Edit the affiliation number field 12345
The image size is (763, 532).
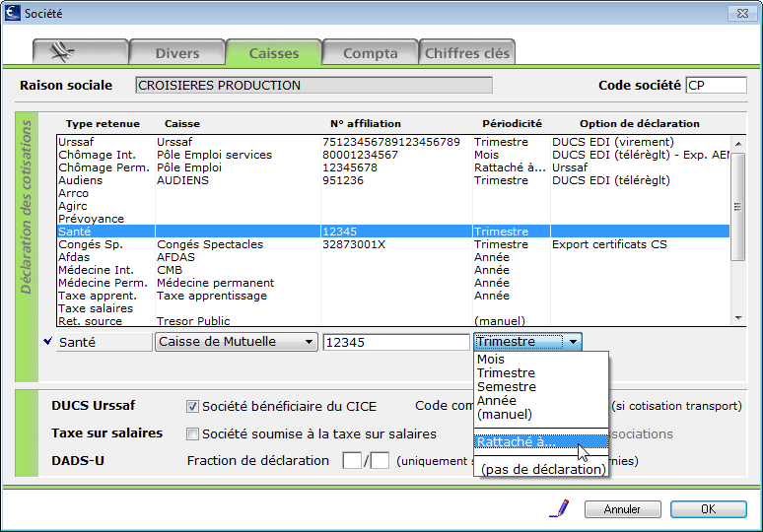pyautogui.click(x=396, y=342)
